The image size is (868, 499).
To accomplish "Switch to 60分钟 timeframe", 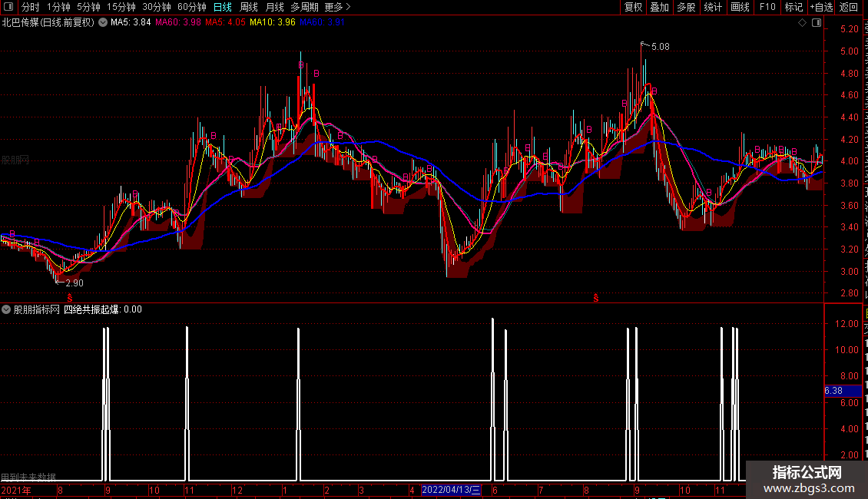I will click(191, 7).
